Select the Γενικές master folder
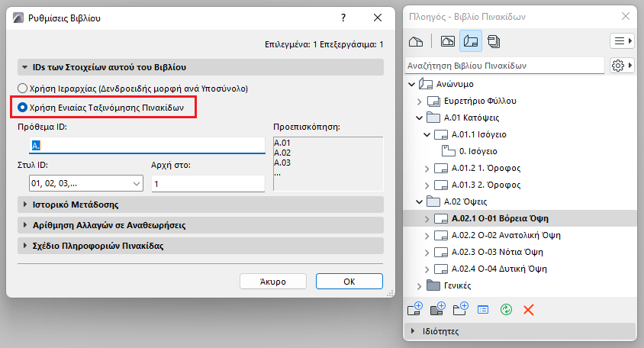This screenshot has height=348, width=644. pyautogui.click(x=457, y=285)
